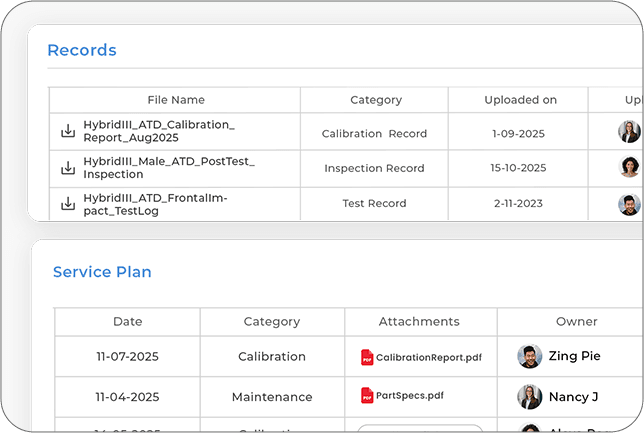This screenshot has height=433, width=644.
Task: Click the CalibrationReport.pdf PDF icon
Action: click(x=367, y=357)
